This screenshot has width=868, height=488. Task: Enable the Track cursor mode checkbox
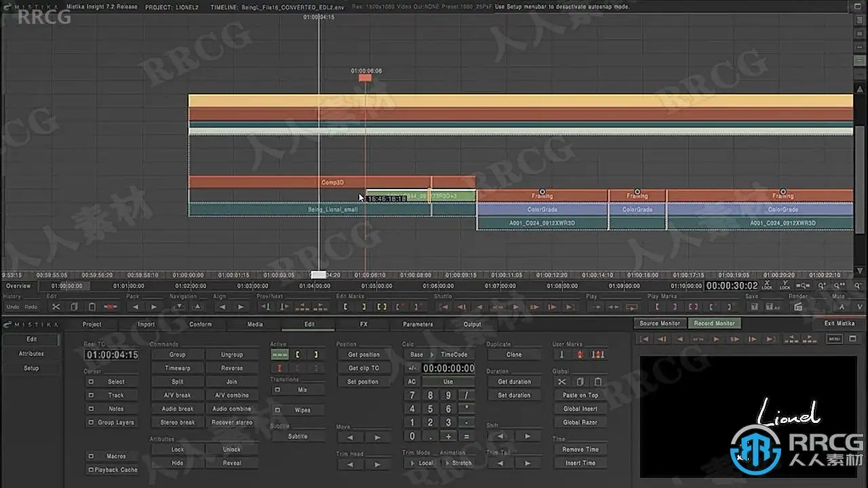tap(91, 395)
